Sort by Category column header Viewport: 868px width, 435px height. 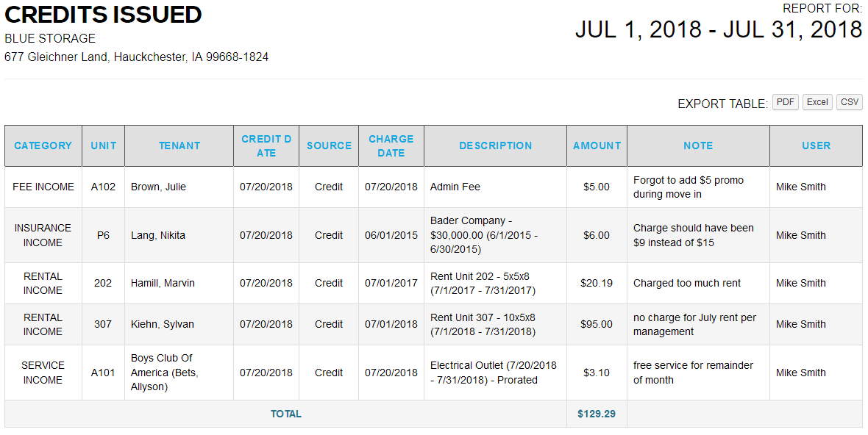coord(43,145)
